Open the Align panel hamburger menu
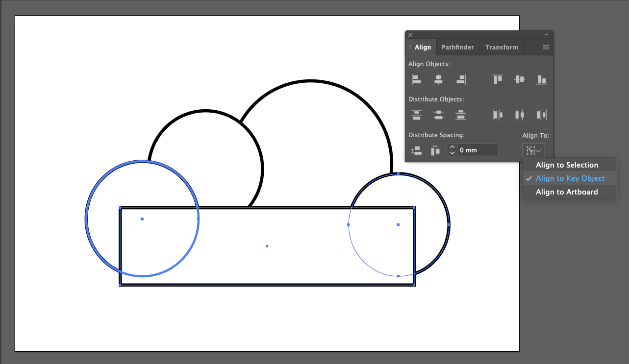This screenshot has height=364, width=629. click(546, 48)
